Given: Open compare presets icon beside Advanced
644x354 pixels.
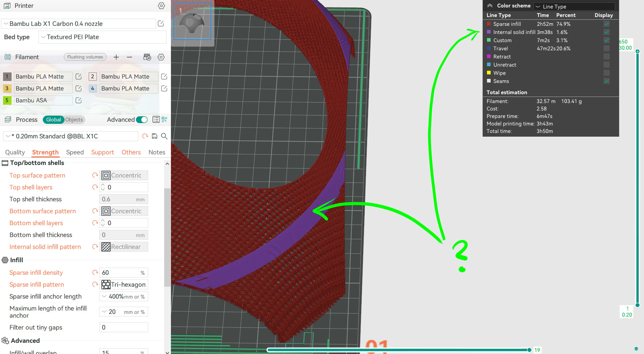Looking at the screenshot, I should (x=164, y=119).
